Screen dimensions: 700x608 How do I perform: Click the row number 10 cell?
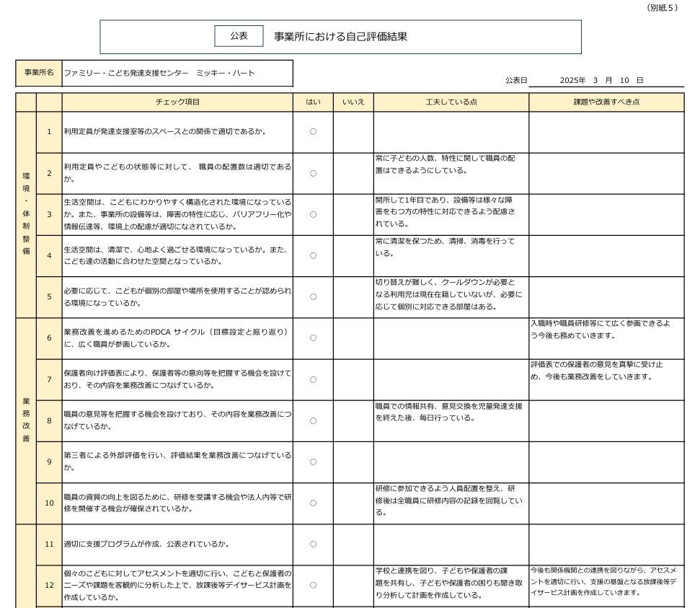click(49, 503)
